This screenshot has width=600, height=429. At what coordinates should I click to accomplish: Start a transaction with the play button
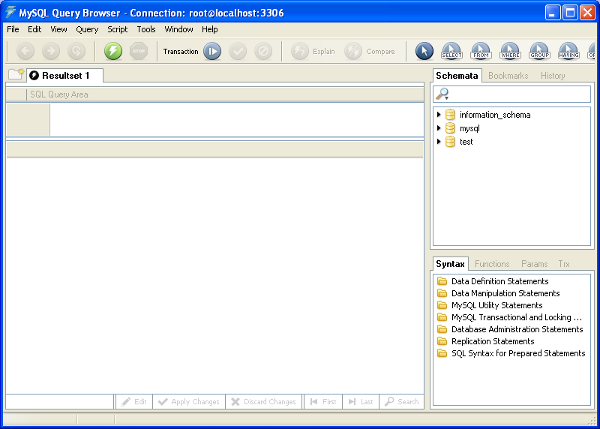tap(212, 51)
